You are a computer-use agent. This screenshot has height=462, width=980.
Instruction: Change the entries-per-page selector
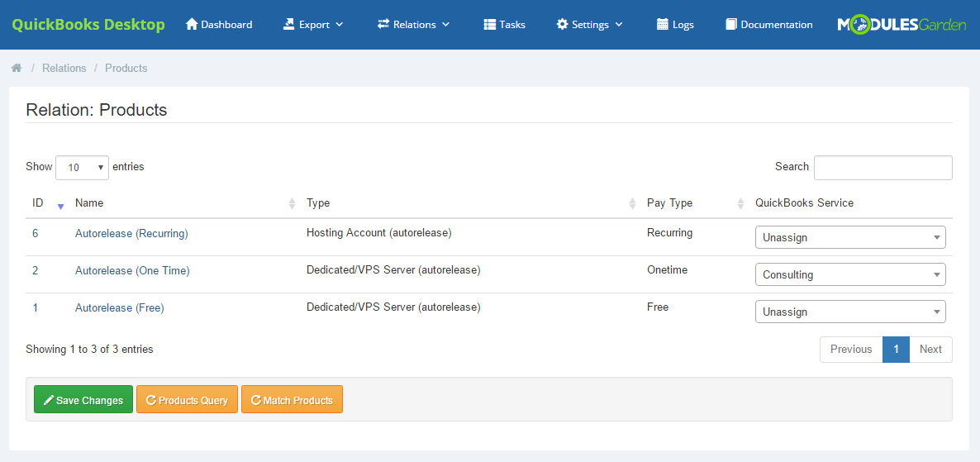pos(82,167)
